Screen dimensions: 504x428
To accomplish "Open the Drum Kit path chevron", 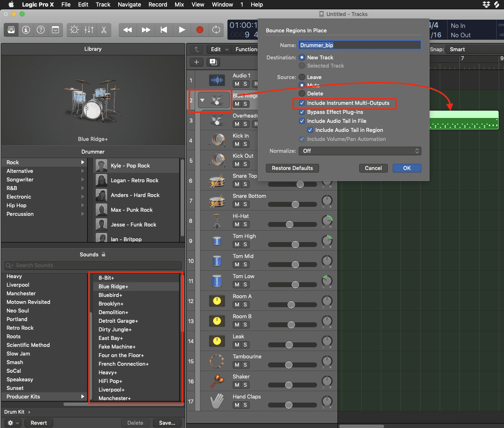I will (x=29, y=412).
